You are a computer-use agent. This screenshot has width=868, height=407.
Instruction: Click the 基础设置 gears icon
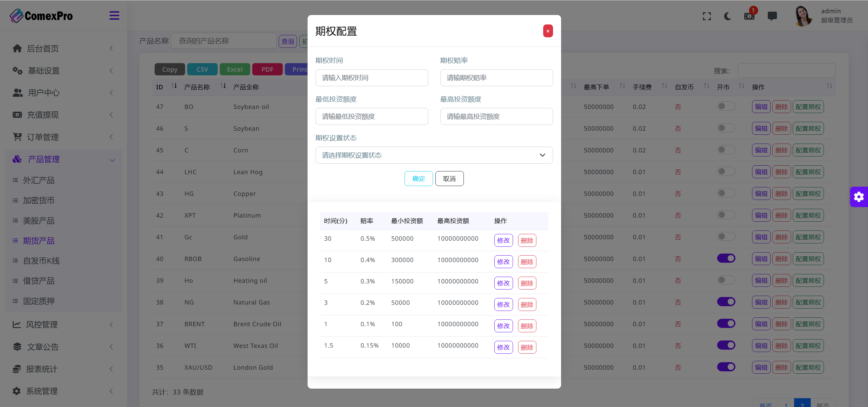tap(17, 71)
